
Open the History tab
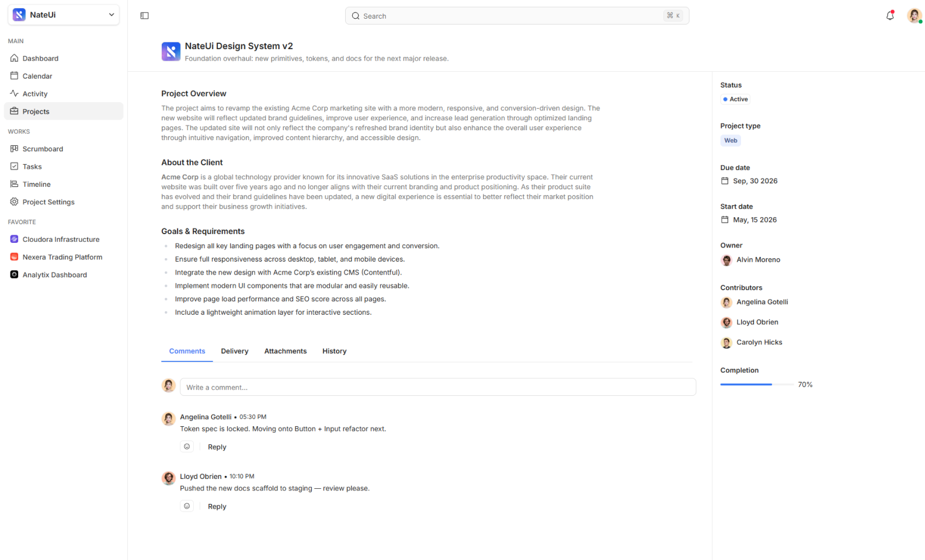[335, 352]
